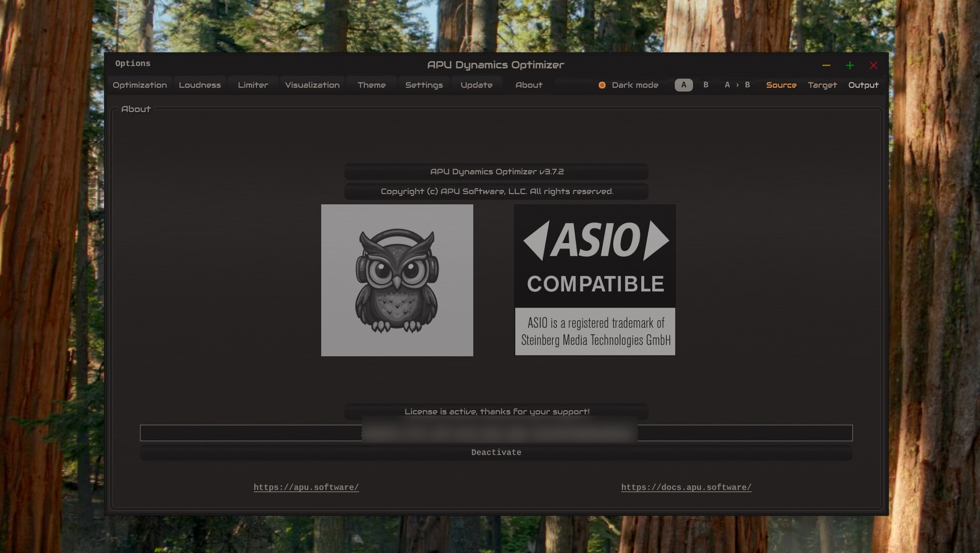Open the Optimization tab
This screenshot has width=980, height=553.
coord(139,85)
